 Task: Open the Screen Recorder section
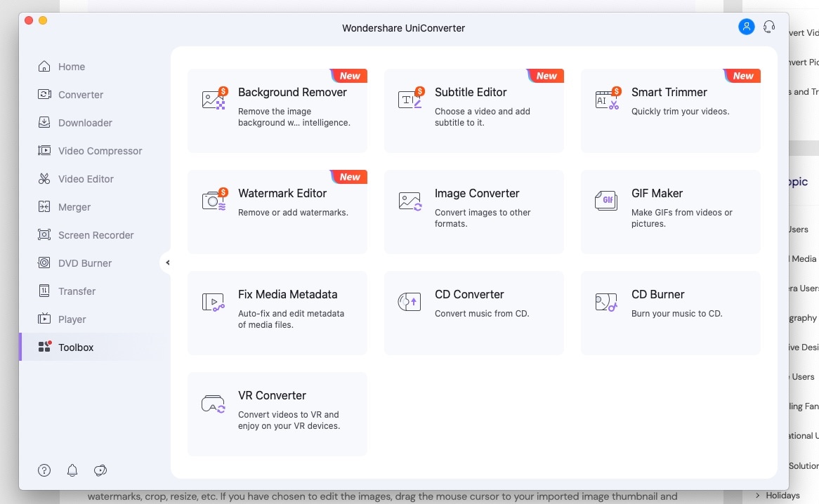pos(96,235)
